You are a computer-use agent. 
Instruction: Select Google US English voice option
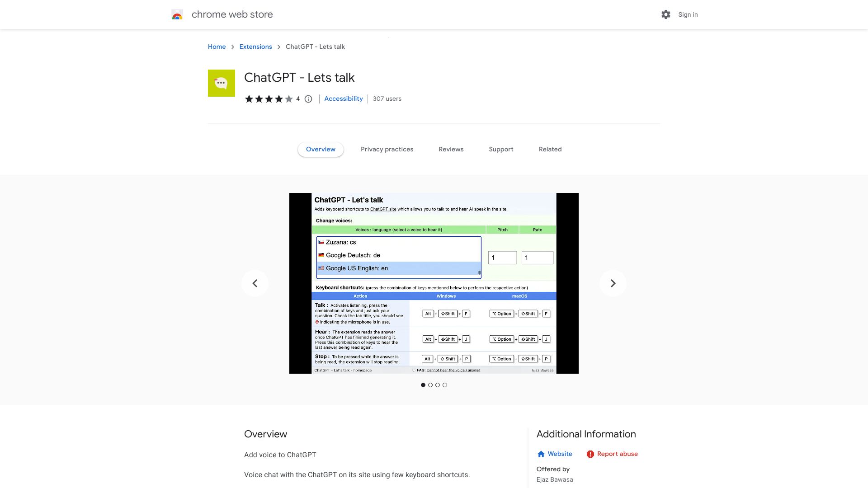click(397, 267)
